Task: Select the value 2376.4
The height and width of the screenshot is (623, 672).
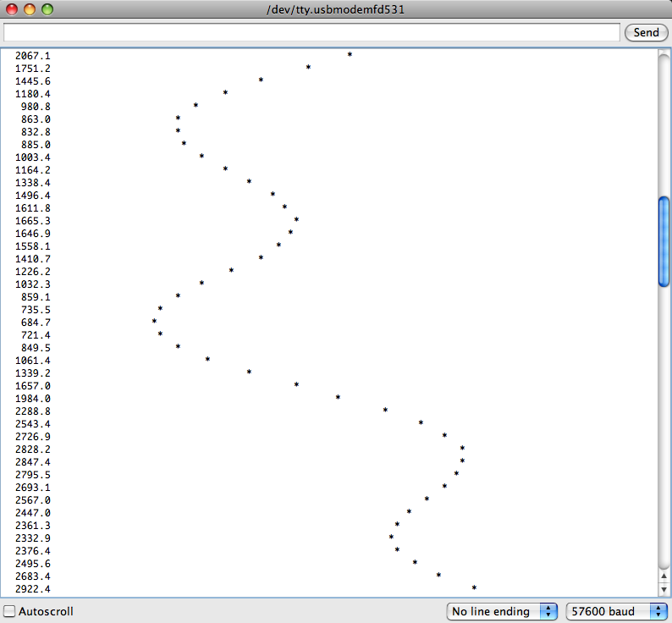Action: pos(32,551)
